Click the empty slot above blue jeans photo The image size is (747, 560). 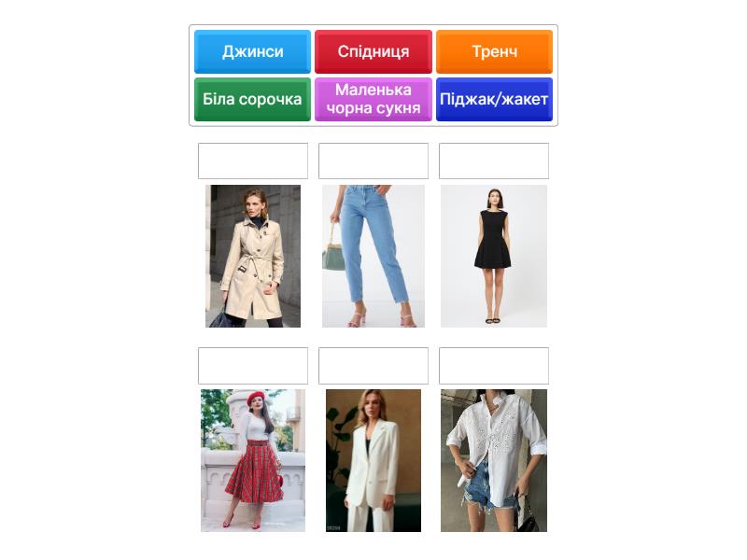pos(373,161)
